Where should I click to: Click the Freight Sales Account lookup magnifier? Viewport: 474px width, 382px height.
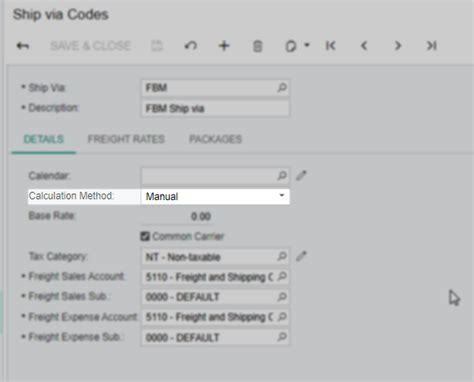tap(282, 276)
